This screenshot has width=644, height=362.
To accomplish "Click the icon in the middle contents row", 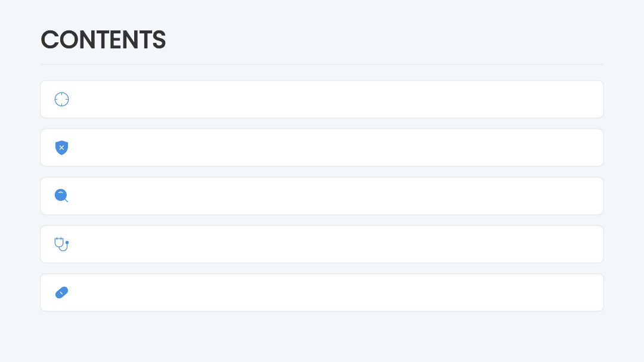I will click(61, 196).
